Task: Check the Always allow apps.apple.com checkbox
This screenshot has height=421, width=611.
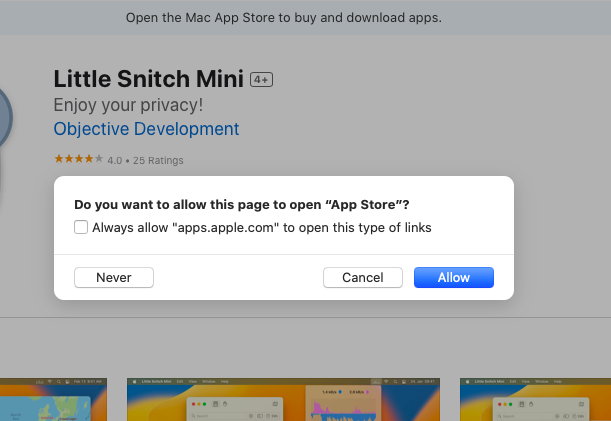Action: tap(81, 228)
